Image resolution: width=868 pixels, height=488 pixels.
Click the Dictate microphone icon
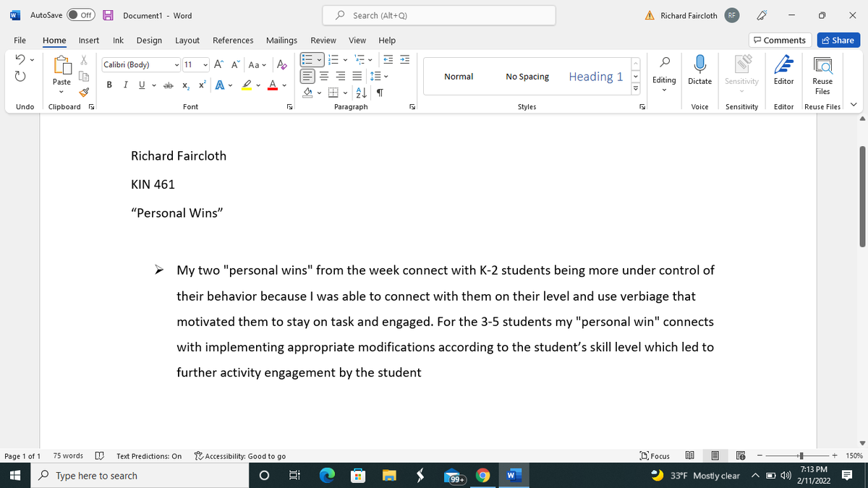(x=699, y=64)
